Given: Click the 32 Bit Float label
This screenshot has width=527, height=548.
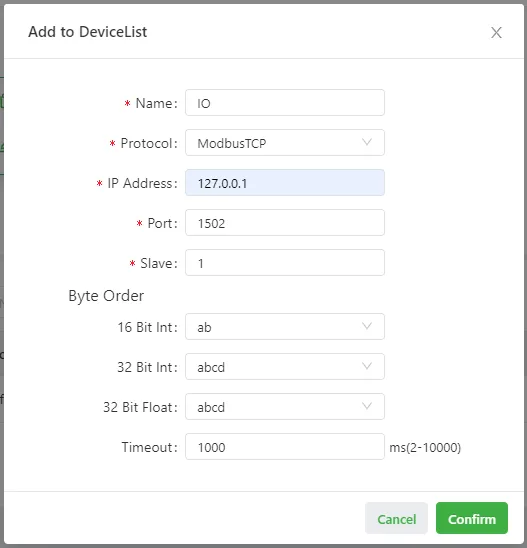Looking at the screenshot, I should [140, 408].
